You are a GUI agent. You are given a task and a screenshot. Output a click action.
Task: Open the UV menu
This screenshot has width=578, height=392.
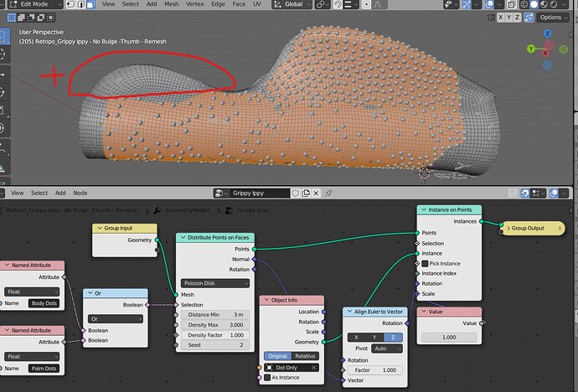[257, 4]
